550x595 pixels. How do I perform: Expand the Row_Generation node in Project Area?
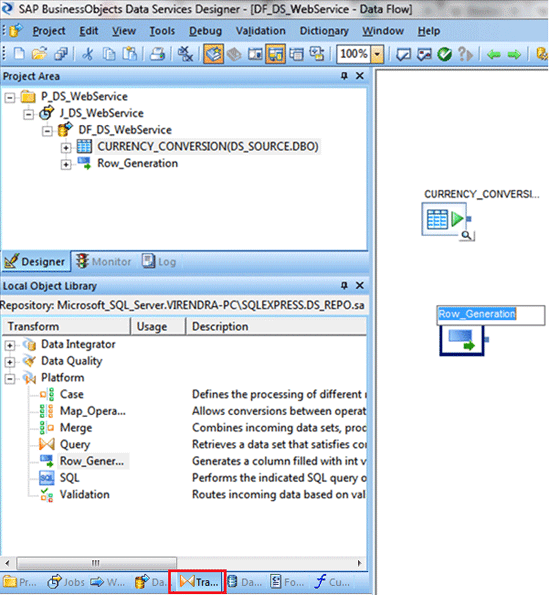(x=66, y=164)
